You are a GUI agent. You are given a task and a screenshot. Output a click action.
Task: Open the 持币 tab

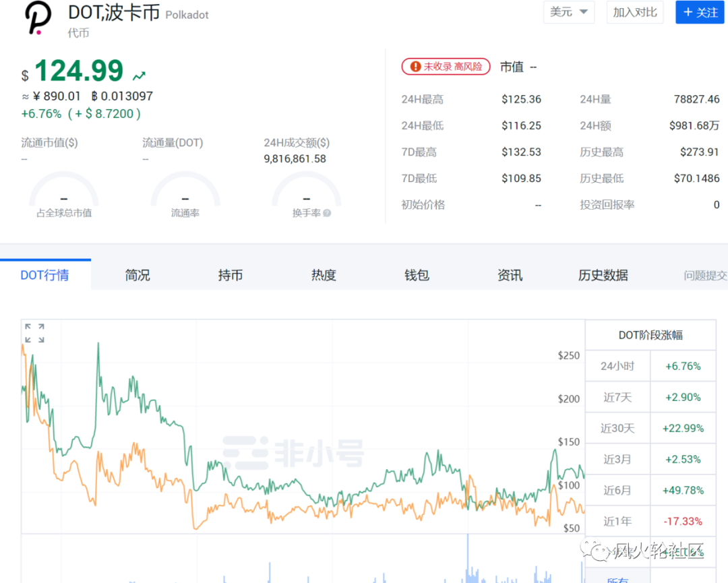point(231,275)
